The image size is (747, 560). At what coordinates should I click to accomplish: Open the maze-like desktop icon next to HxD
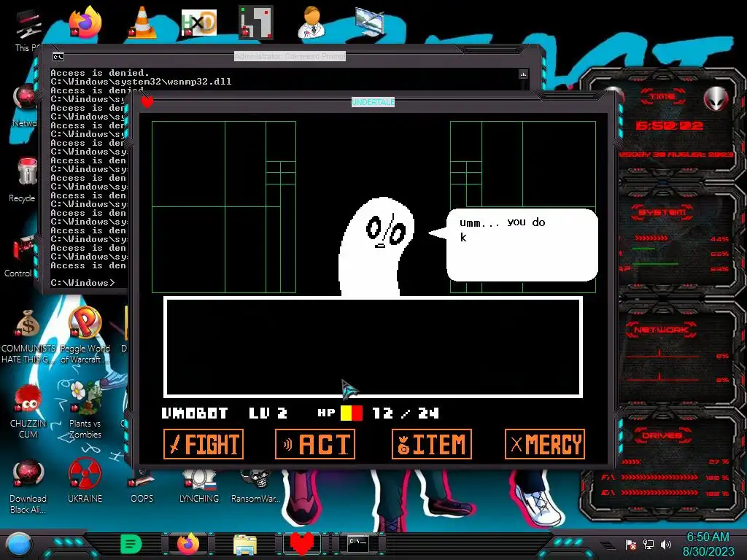(x=256, y=22)
